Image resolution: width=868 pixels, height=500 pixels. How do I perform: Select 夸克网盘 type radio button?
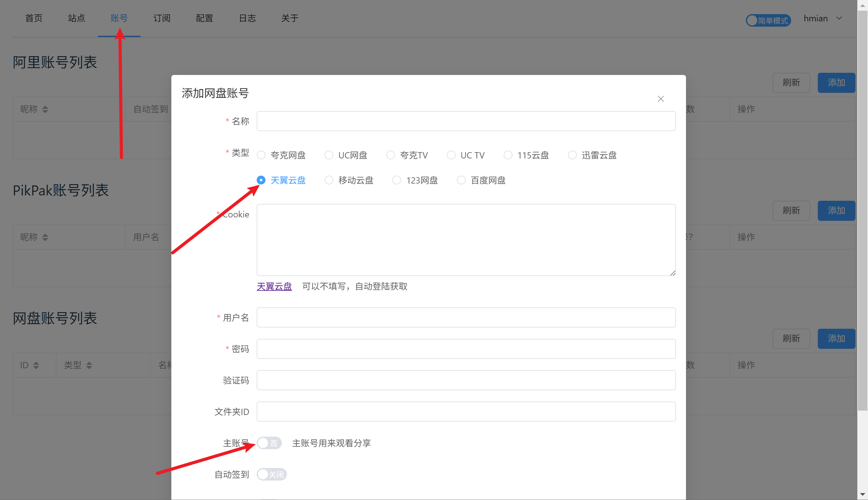click(261, 155)
